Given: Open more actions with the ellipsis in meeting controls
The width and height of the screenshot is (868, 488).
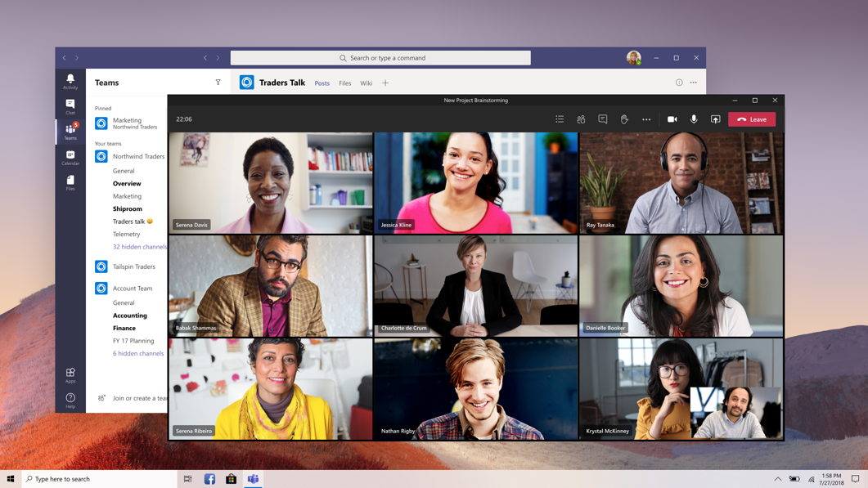Looking at the screenshot, I should click(646, 119).
